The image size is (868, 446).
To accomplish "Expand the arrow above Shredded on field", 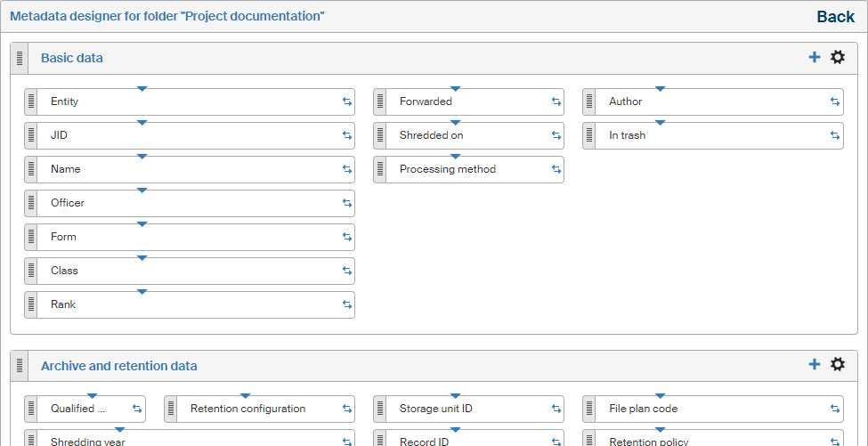I will point(455,123).
